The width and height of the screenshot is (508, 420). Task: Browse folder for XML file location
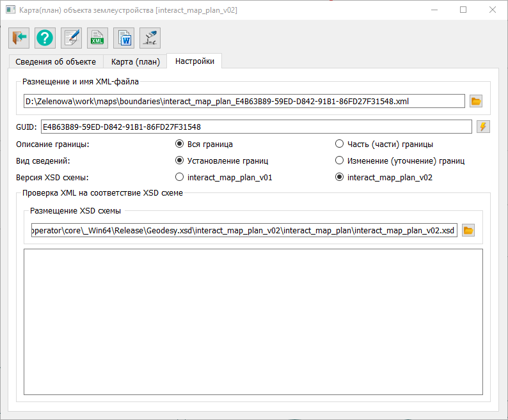pos(475,101)
